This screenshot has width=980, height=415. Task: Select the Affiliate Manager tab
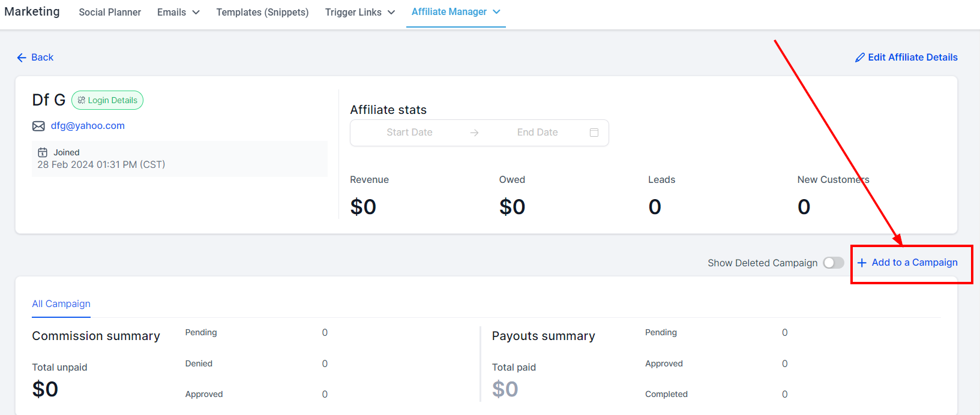[456, 12]
